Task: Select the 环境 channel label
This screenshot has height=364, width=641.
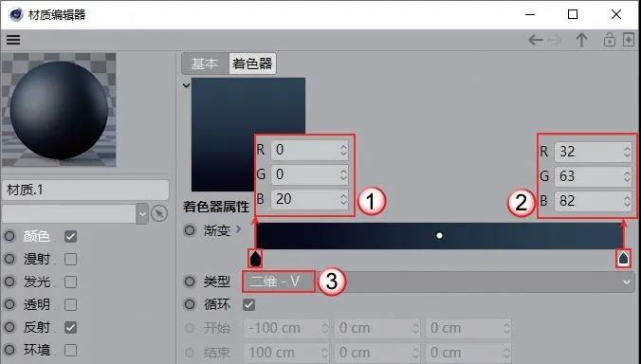Action: tap(37, 350)
